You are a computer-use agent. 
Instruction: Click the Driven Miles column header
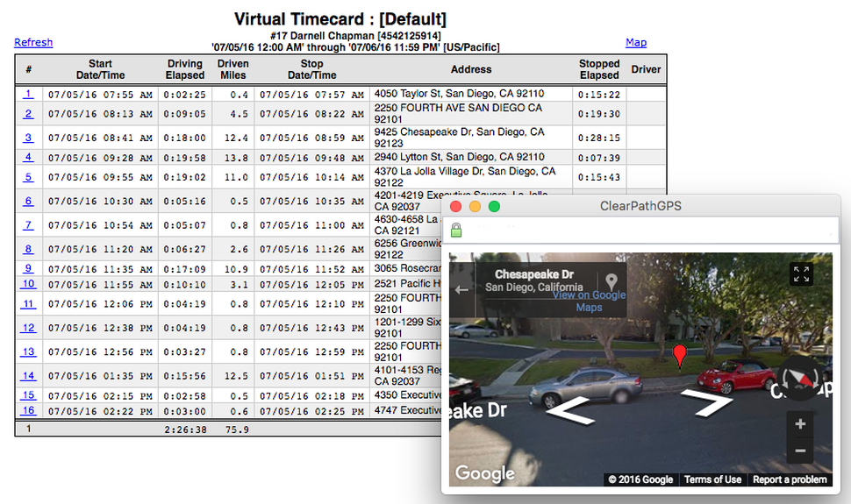coord(232,69)
